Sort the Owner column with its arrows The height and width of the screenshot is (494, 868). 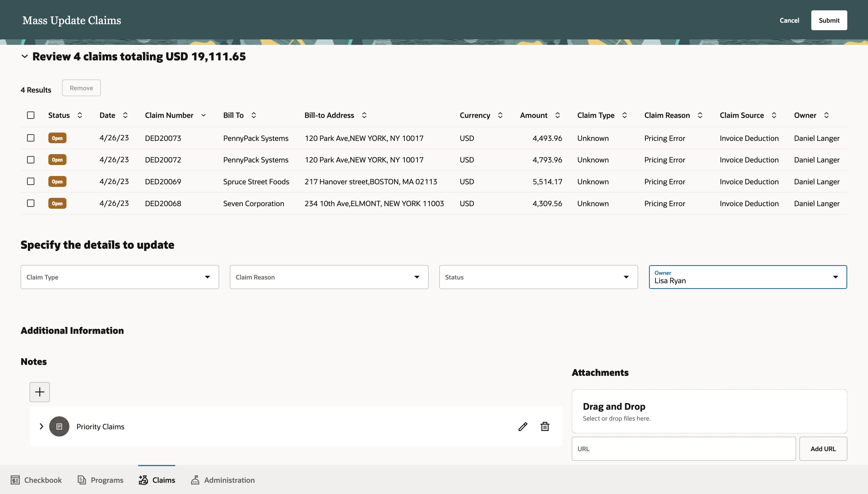point(826,115)
